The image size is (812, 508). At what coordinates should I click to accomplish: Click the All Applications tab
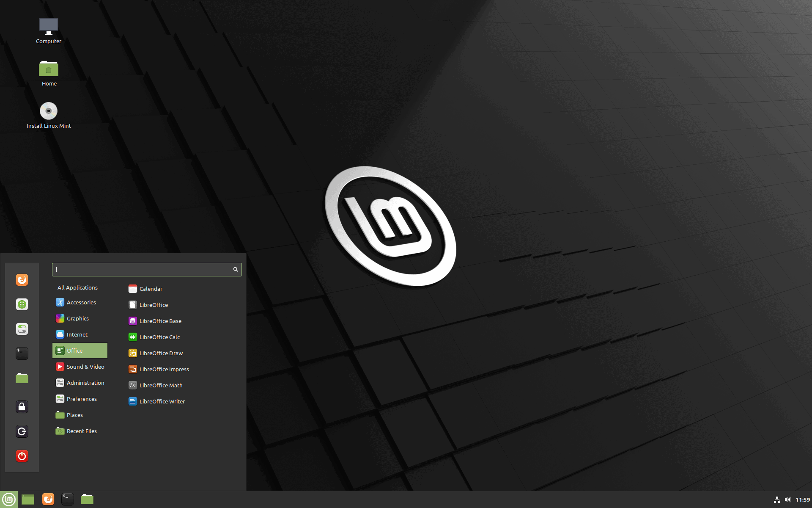(77, 287)
